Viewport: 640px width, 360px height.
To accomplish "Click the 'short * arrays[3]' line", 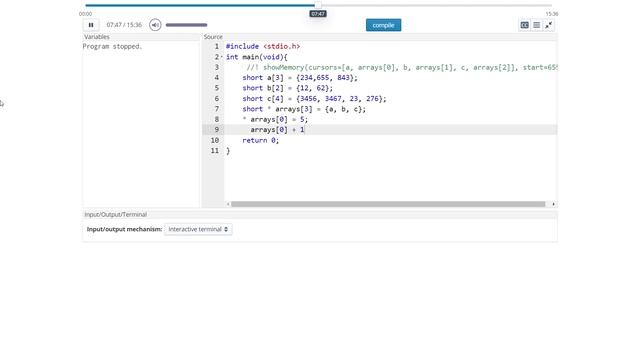I will tap(304, 109).
